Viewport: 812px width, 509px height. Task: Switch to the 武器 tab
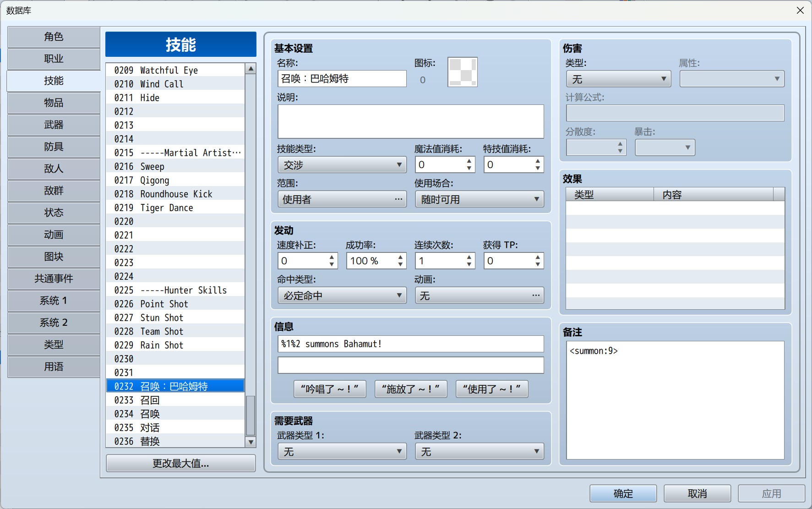54,125
